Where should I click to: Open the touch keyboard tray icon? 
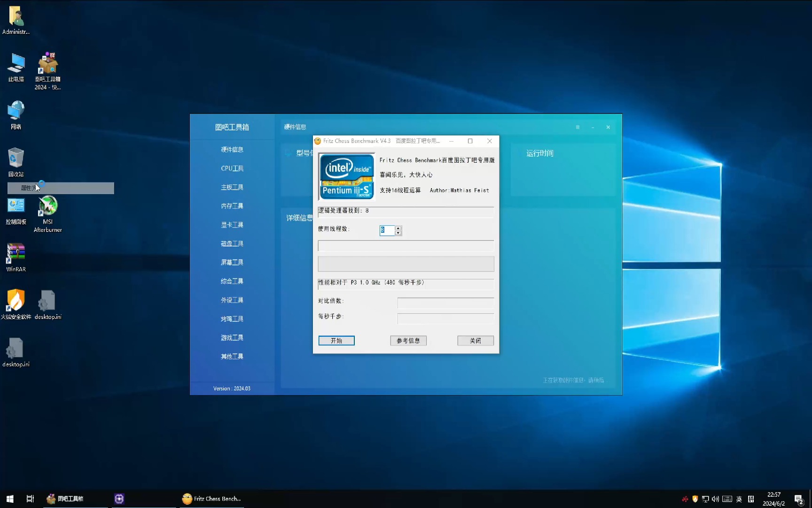point(727,499)
